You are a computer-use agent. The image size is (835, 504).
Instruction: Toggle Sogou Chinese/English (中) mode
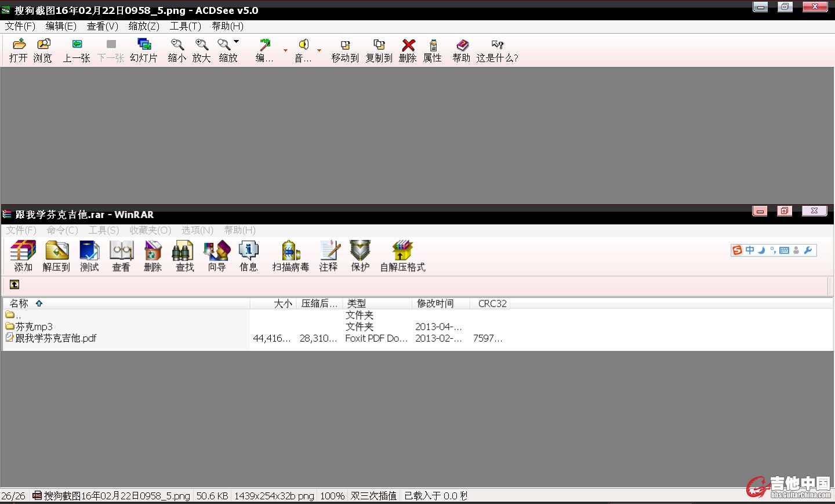(750, 250)
